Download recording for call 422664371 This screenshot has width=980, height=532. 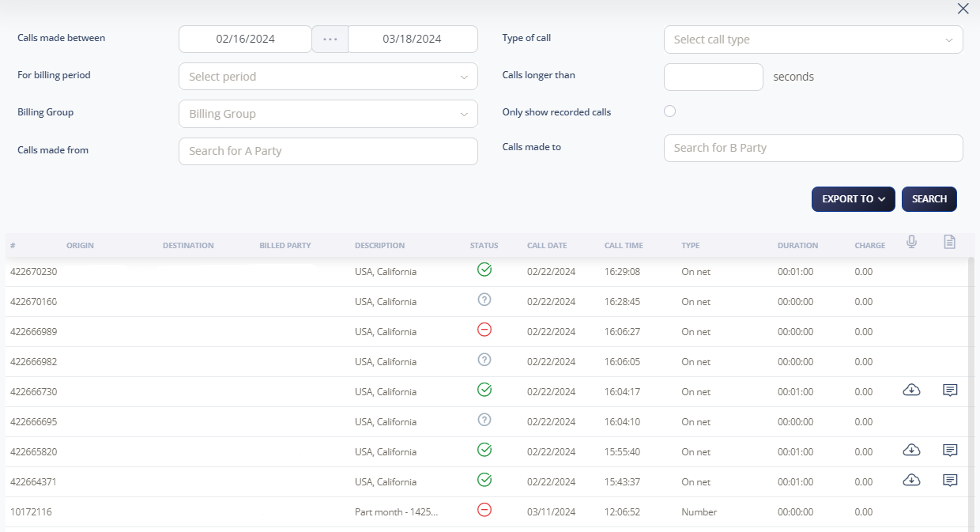coord(911,481)
